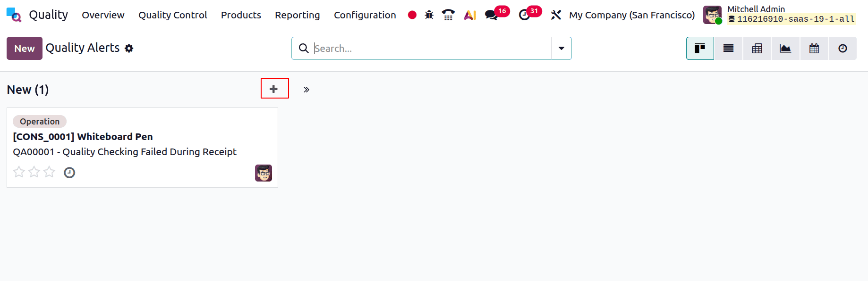Open the Products menu
The image size is (868, 281).
pyautogui.click(x=241, y=15)
